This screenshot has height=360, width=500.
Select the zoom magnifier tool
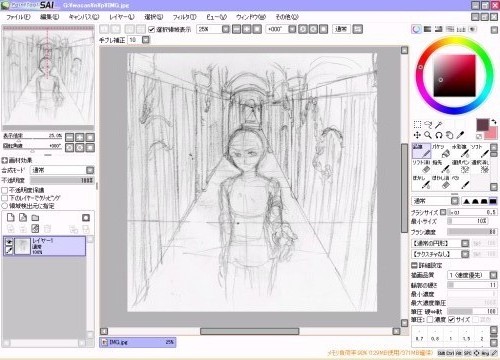(428, 135)
